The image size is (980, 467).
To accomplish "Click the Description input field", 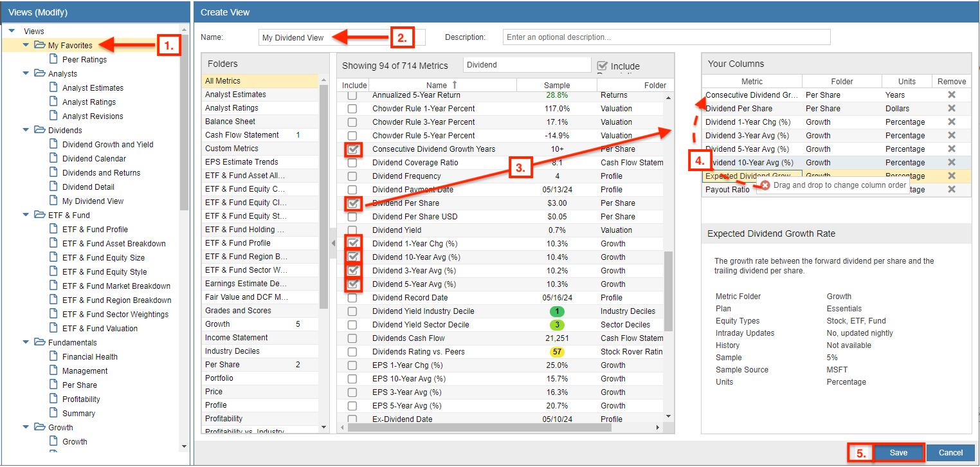I will [x=667, y=37].
